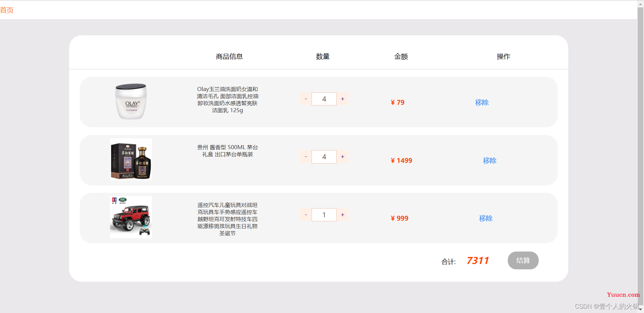Click the ¥ 999 price
The height and width of the screenshot is (313, 644).
(x=399, y=218)
